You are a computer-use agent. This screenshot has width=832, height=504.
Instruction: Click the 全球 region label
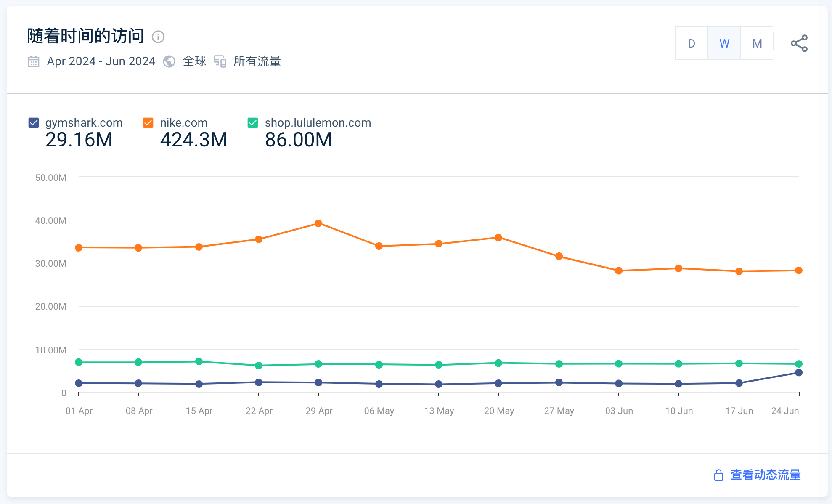(x=194, y=61)
